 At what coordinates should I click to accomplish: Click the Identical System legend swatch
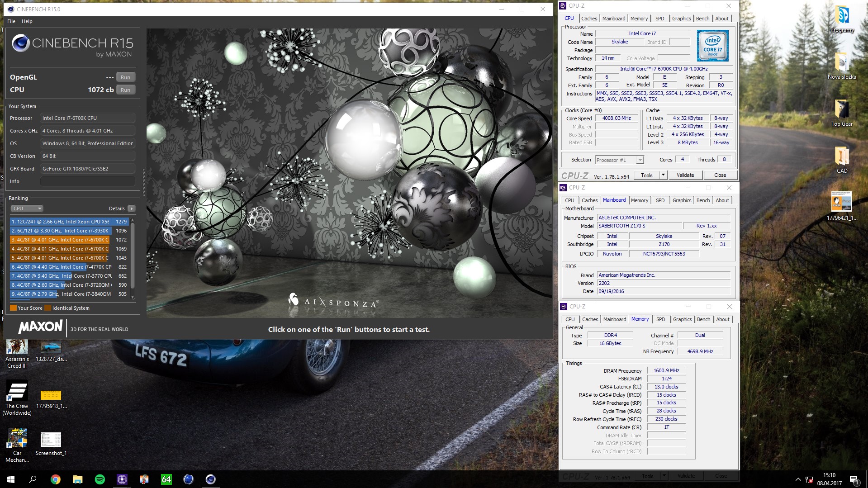point(48,308)
